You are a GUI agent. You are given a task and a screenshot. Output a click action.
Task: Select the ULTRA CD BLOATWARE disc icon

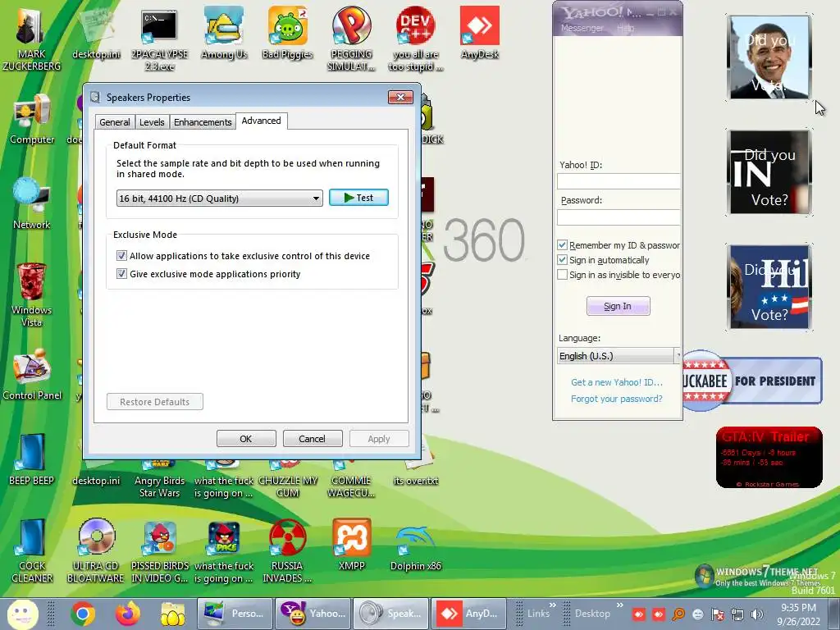[96, 550]
